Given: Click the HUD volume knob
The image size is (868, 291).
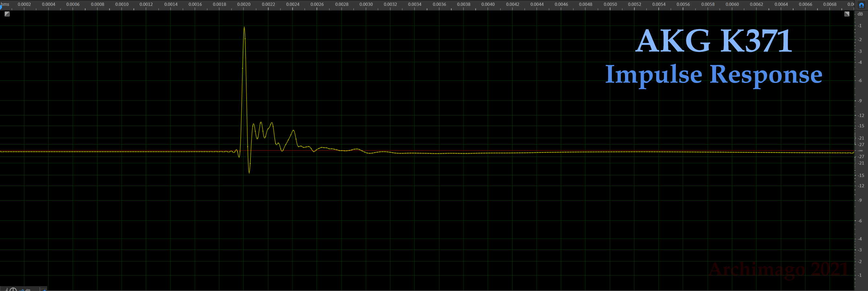Looking at the screenshot, I should tap(13, 289).
